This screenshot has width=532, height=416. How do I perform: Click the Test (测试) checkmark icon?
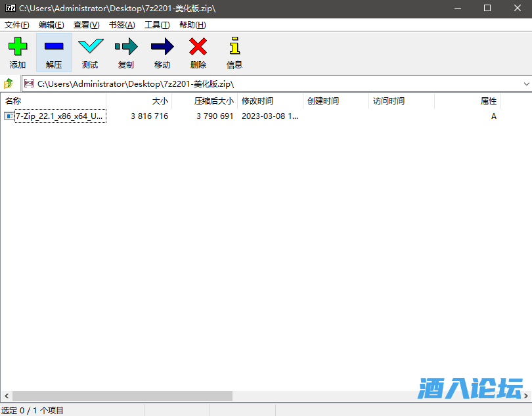pyautogui.click(x=90, y=47)
